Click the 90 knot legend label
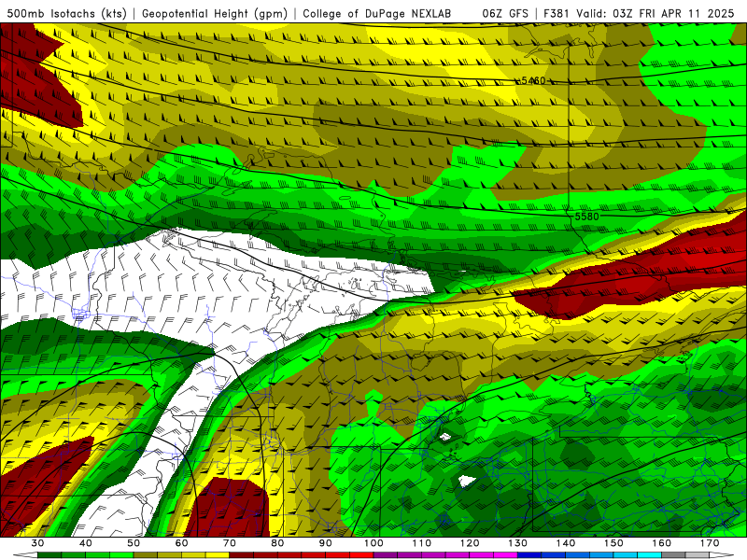 325,543
